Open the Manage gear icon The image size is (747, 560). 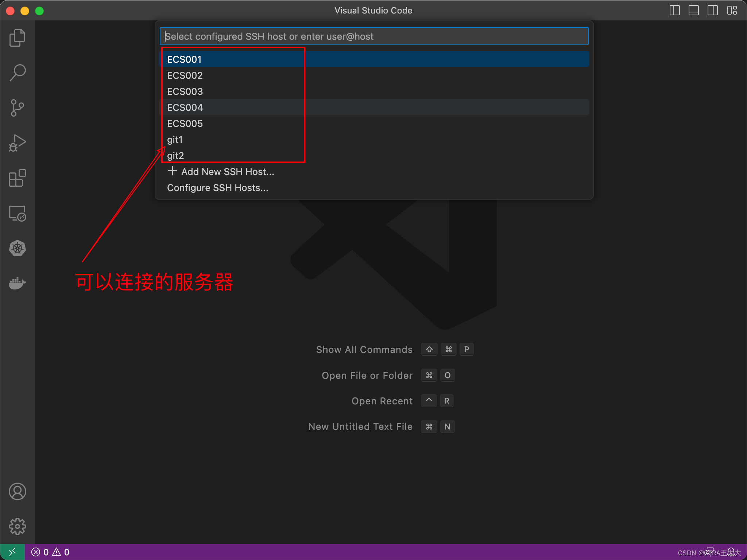pyautogui.click(x=17, y=526)
